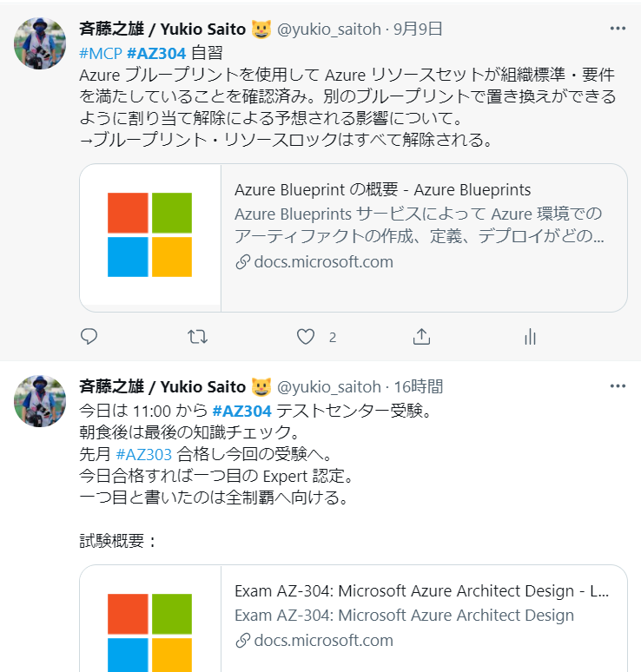
Task: Click Microsoft logo on Azure Blueprints card
Action: pyautogui.click(x=149, y=234)
